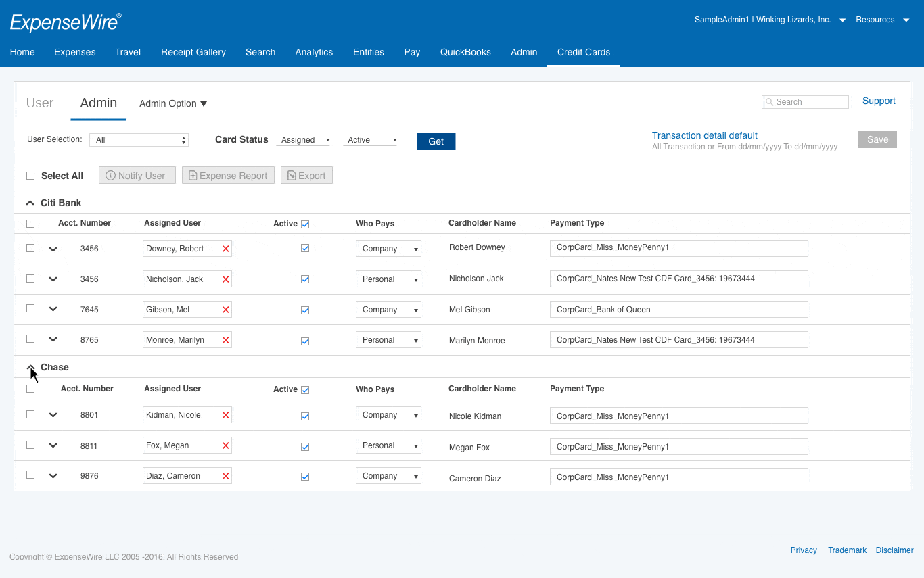Screen dimensions: 924x578
Task: Open the Trademark footer link
Action: 847,550
